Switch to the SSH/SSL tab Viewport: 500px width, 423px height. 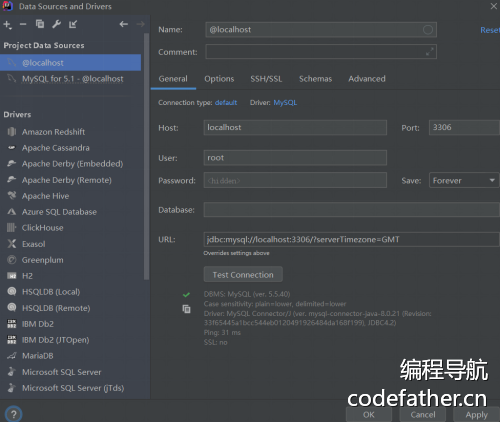(x=266, y=79)
